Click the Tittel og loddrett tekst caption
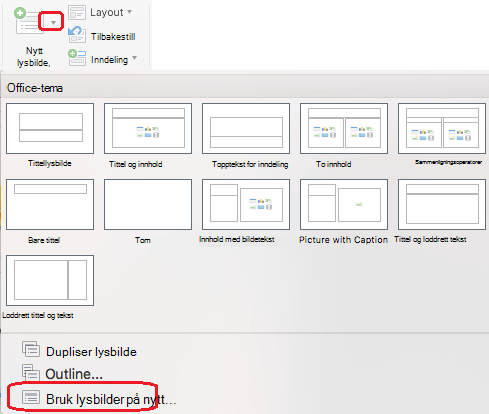 click(430, 239)
